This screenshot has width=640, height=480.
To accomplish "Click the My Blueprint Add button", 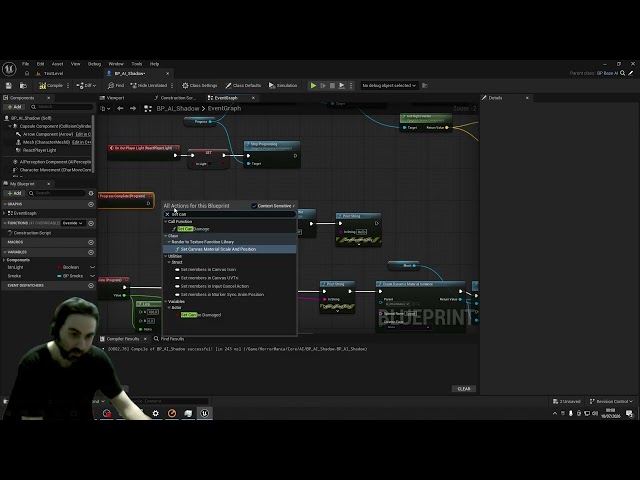I will (x=14, y=193).
